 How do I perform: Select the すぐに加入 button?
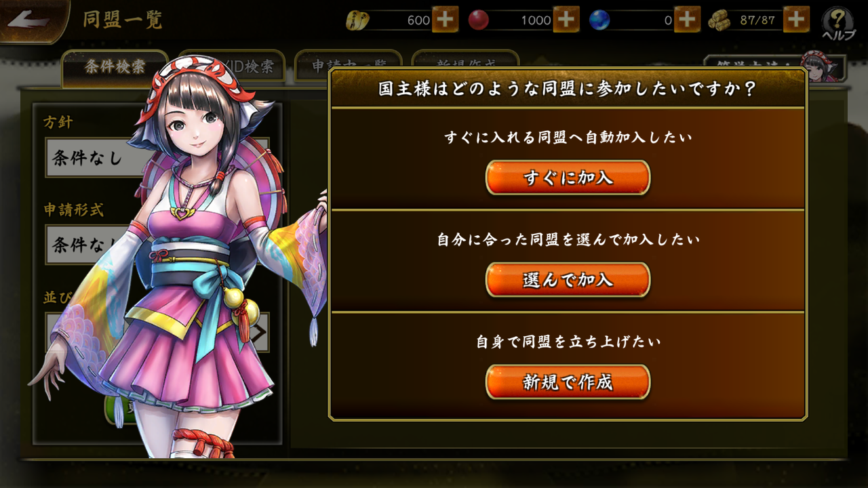point(568,178)
